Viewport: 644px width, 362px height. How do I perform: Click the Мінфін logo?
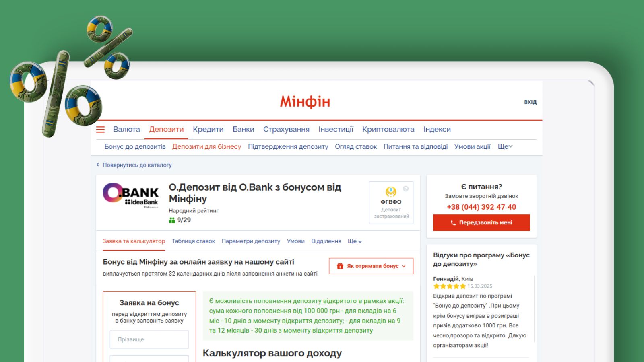pyautogui.click(x=305, y=102)
